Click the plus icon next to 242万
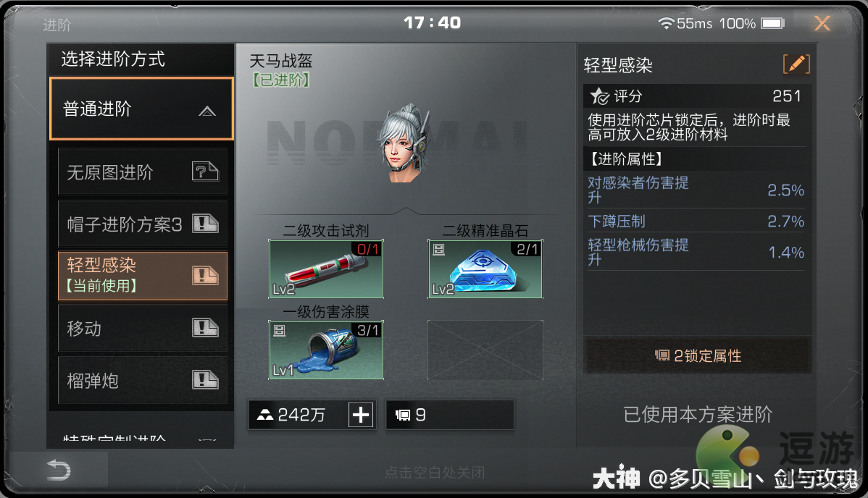Viewport: 868px width, 498px height. click(x=361, y=415)
